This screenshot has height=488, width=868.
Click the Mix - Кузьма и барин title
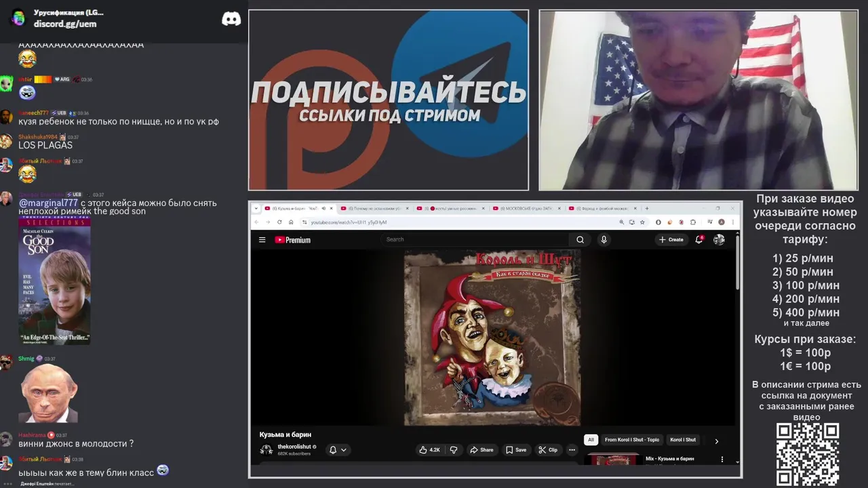669,459
